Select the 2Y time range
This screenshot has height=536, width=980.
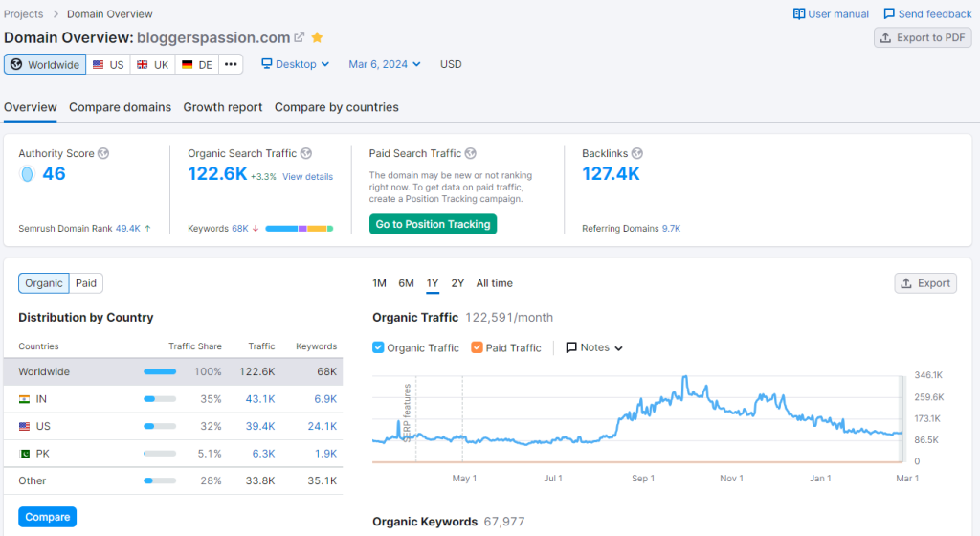(x=457, y=283)
